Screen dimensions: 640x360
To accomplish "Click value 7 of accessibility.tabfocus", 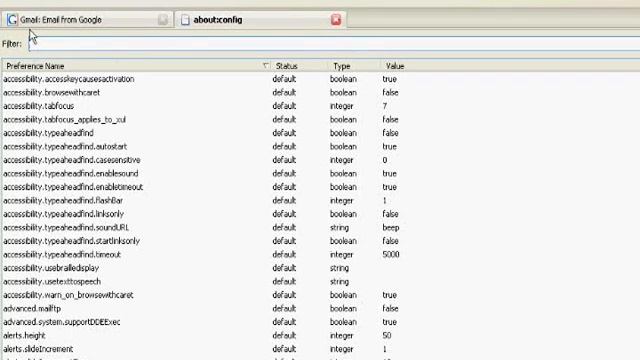I will pyautogui.click(x=384, y=106).
